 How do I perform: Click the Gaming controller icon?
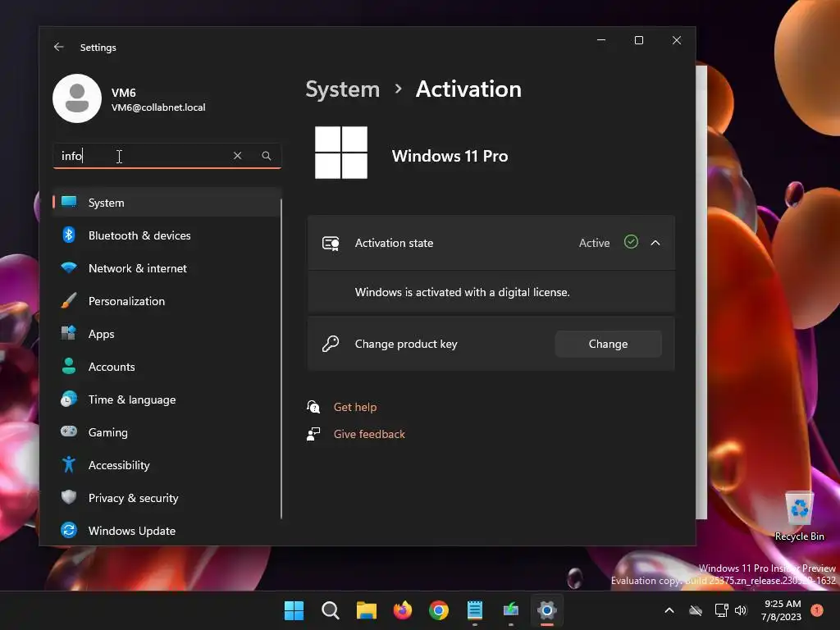coord(69,431)
